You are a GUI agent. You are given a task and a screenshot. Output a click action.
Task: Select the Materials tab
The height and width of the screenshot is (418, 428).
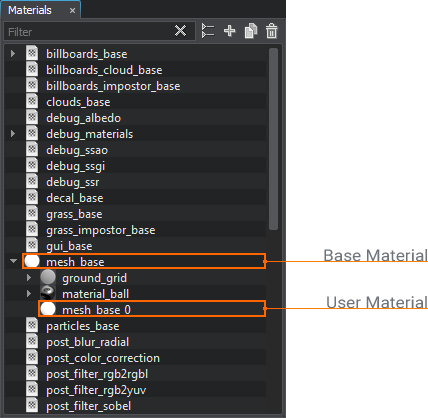tap(30, 10)
